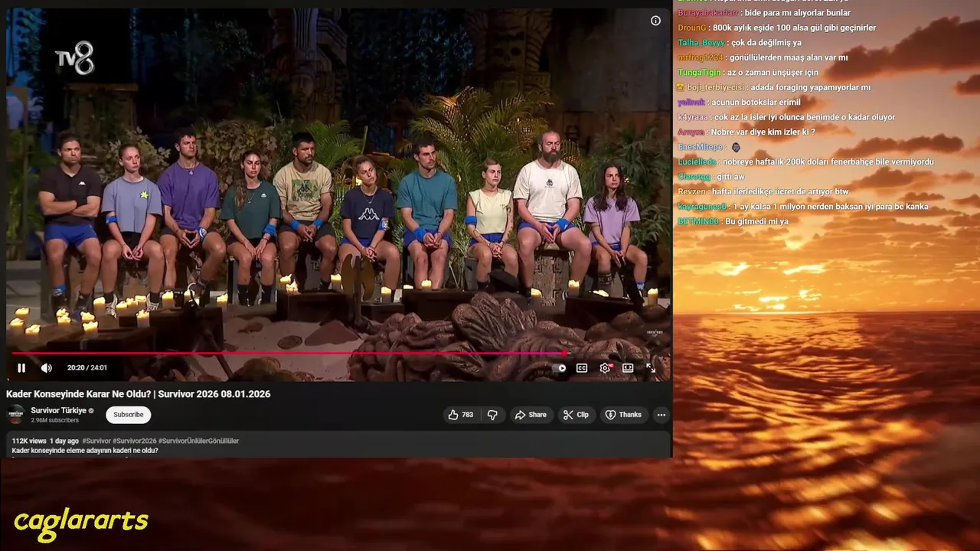Open the player settings gear
Viewport: 980px width, 551px height.
point(605,368)
